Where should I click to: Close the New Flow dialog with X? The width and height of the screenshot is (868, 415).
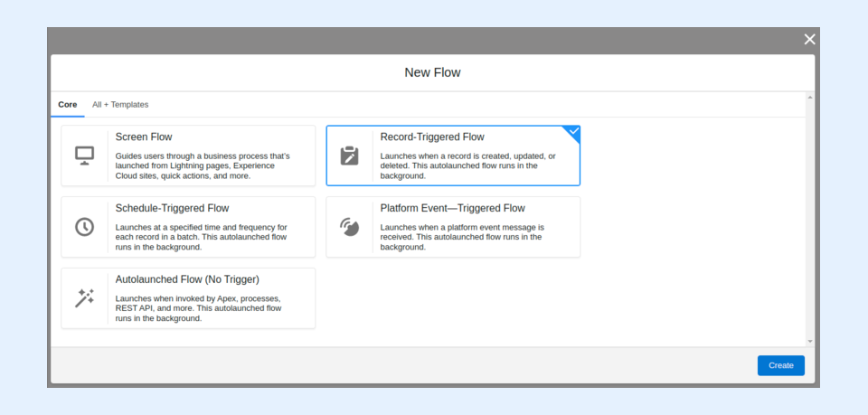pyautogui.click(x=809, y=39)
